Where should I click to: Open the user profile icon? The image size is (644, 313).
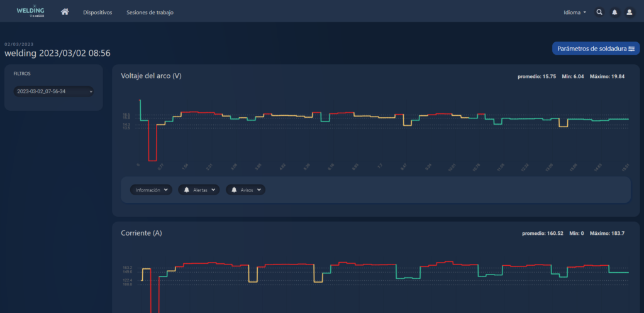tap(630, 12)
